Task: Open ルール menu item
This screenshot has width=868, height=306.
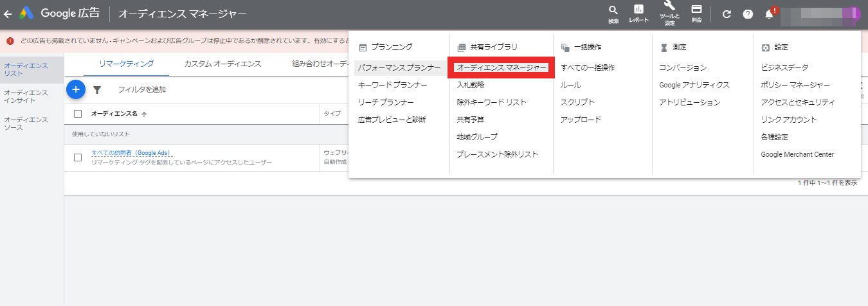Action: [571, 85]
